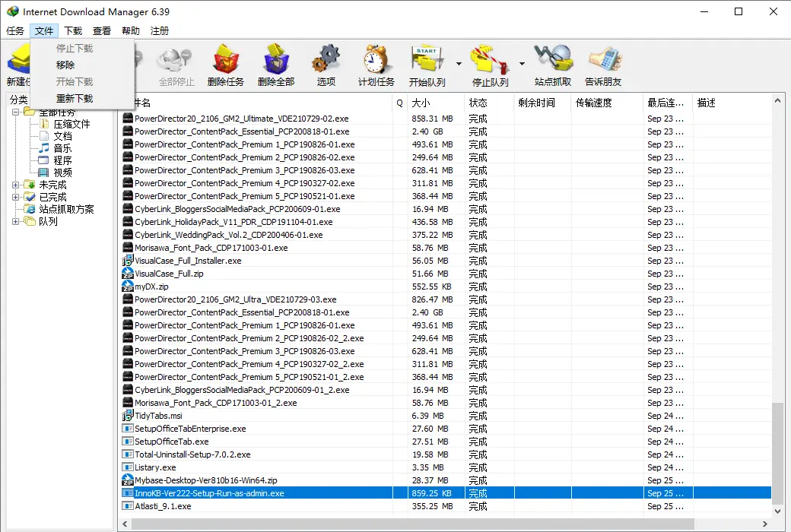Click the 最后连... column header

[668, 103]
